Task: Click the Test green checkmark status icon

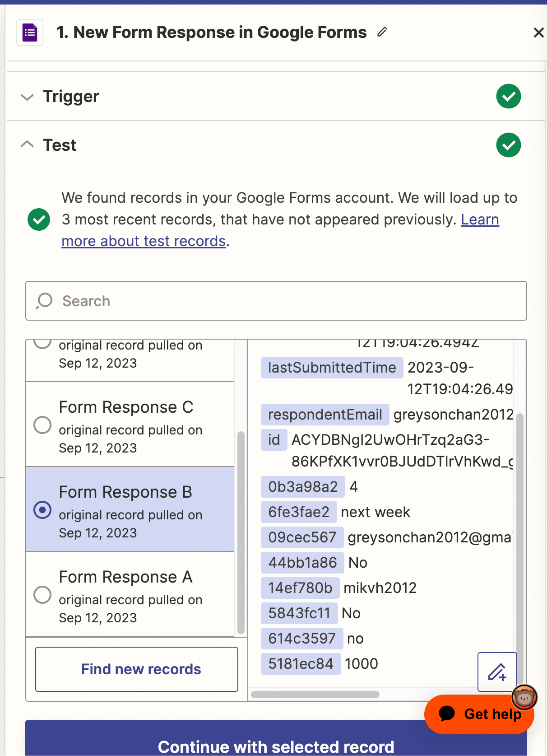Action: click(509, 145)
